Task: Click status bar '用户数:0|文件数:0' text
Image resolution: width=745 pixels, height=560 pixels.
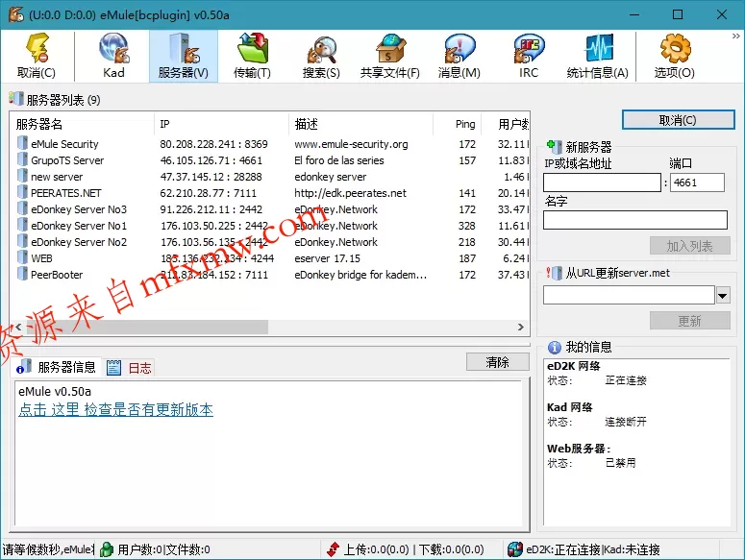Action: pos(164,549)
